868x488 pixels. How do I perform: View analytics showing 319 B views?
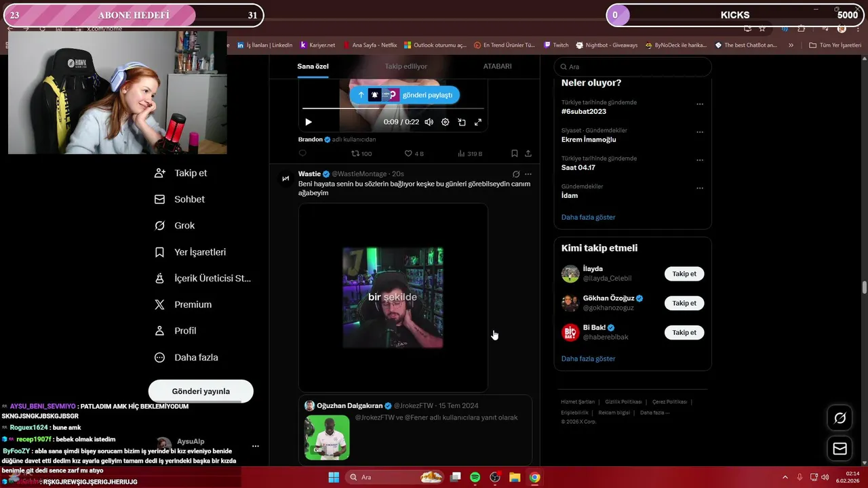tap(470, 154)
